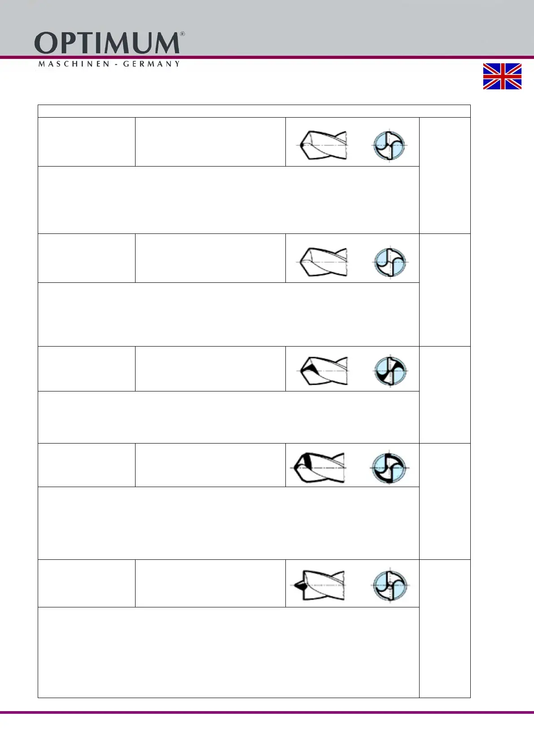The height and width of the screenshot is (756, 534).
Task: Click the second drill bit side-view diagram
Action: pyautogui.click(x=323, y=262)
